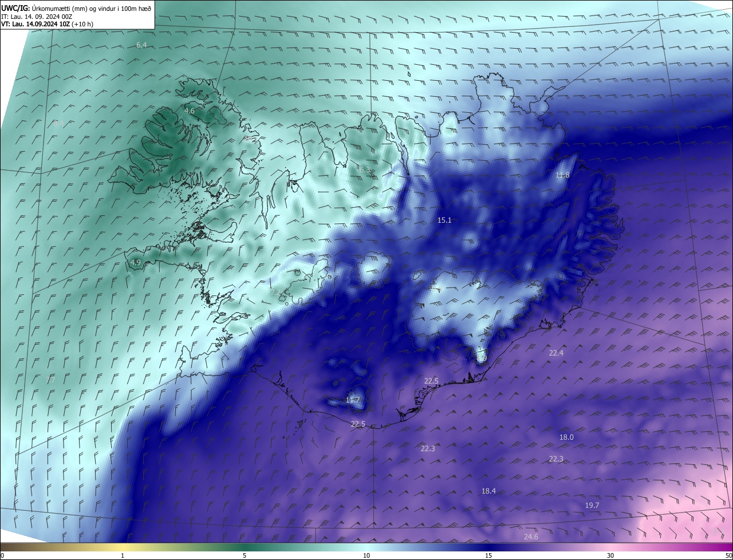Click the '15' tick on the color scale
The height and width of the screenshot is (560, 733).
coord(488,555)
